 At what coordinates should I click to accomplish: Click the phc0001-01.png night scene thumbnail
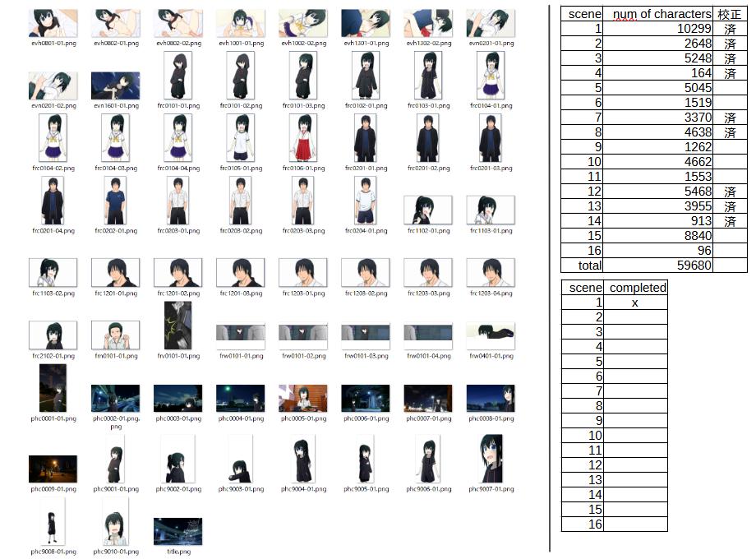coord(53,388)
